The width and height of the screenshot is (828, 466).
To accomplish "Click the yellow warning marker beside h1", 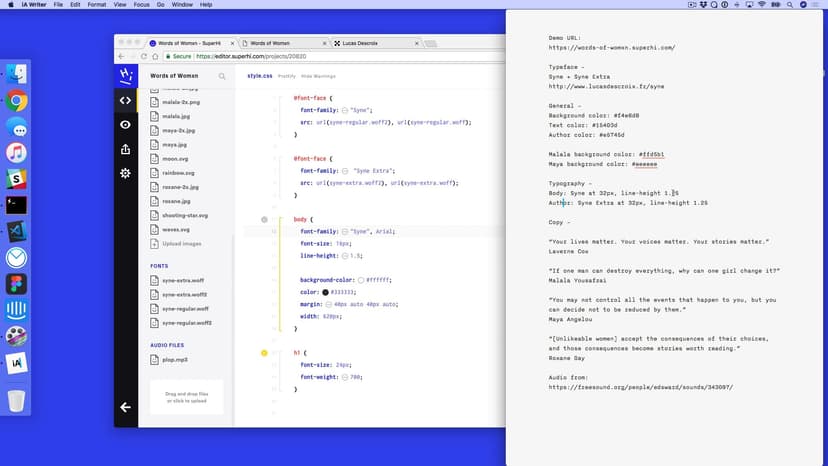I will coord(264,353).
